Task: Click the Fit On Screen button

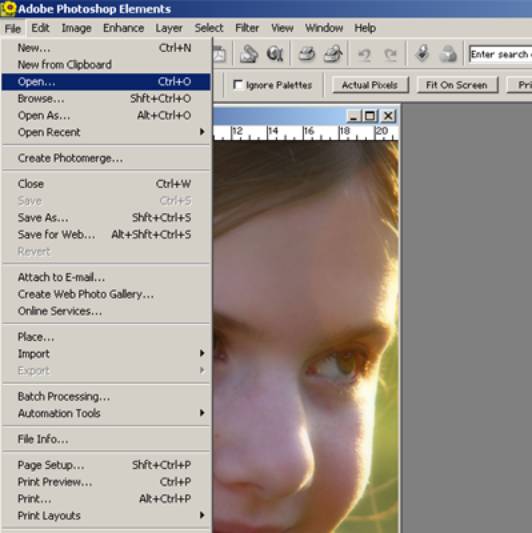Action: pyautogui.click(x=457, y=85)
